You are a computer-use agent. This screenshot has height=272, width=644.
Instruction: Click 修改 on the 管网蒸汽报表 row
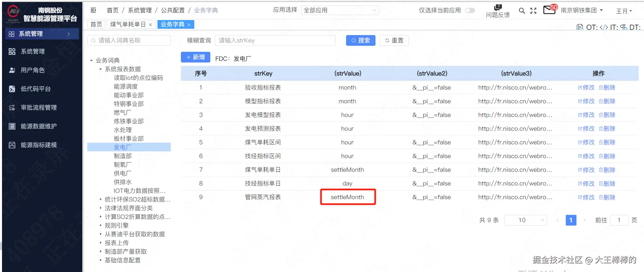coord(586,197)
